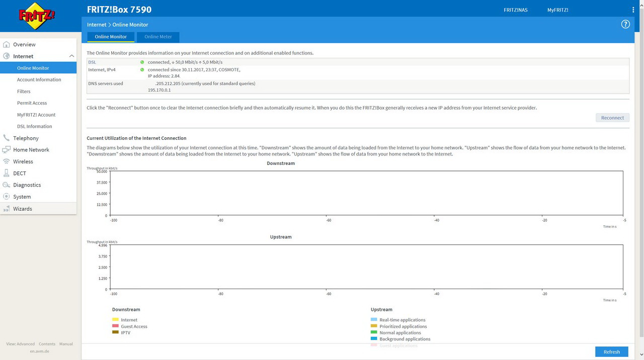Click inside the Downstream chart

(x=367, y=193)
